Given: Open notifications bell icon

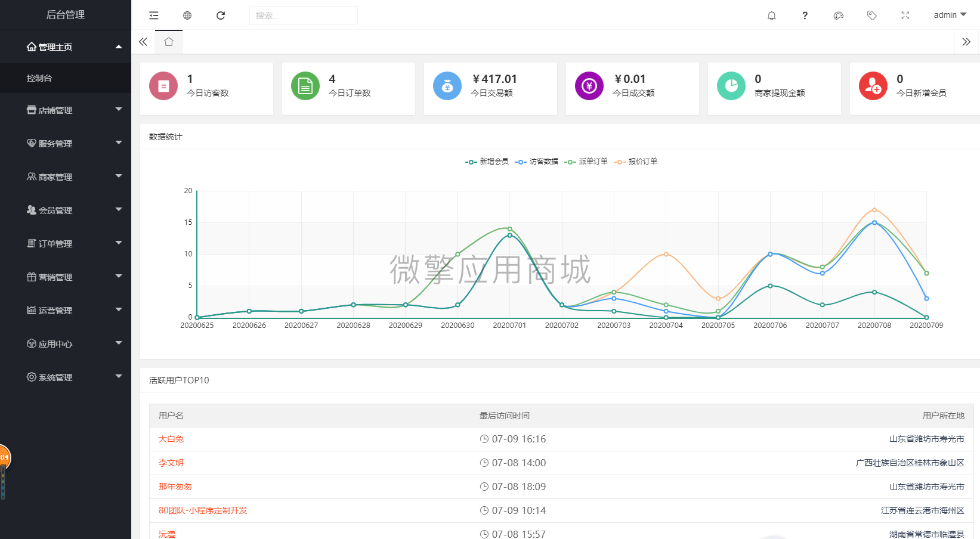Looking at the screenshot, I should [x=772, y=16].
